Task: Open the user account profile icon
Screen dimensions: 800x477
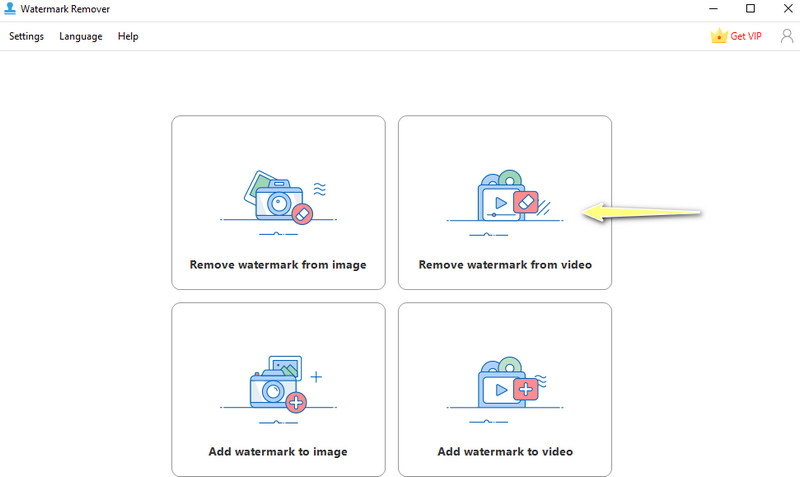Action: 786,36
